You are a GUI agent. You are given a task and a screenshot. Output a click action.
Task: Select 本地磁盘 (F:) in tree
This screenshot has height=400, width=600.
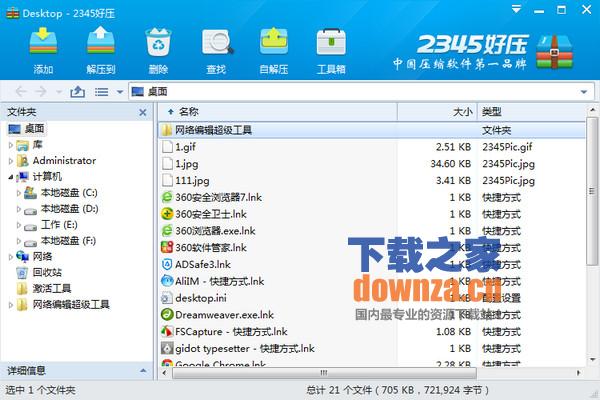68,241
